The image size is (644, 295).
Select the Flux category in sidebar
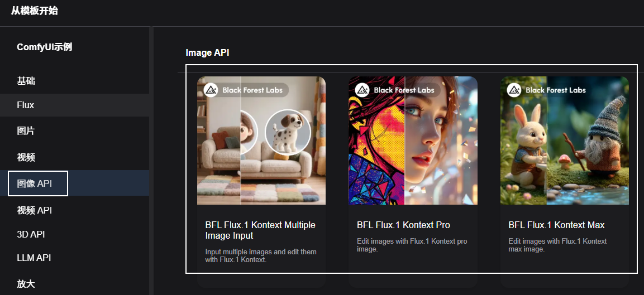coord(74,105)
